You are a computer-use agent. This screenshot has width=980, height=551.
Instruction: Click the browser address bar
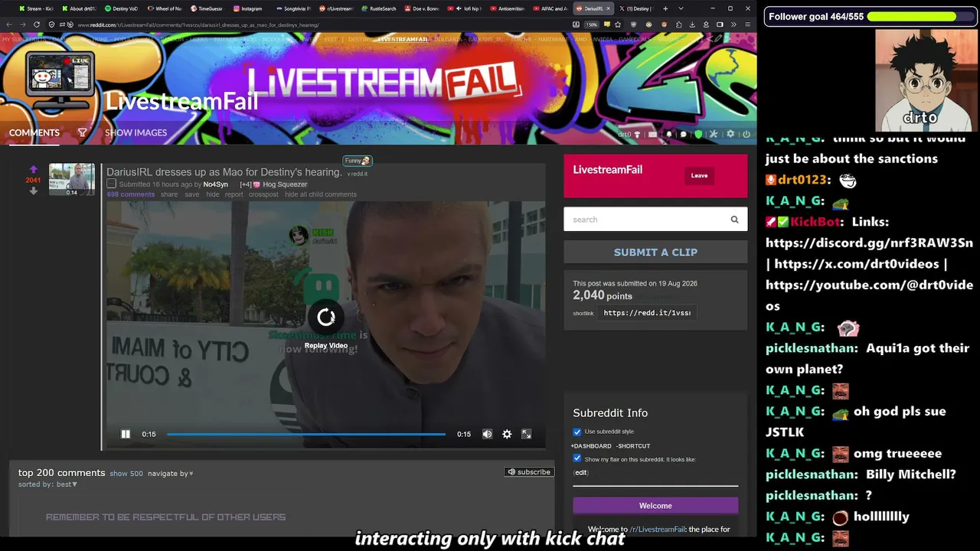pos(306,24)
